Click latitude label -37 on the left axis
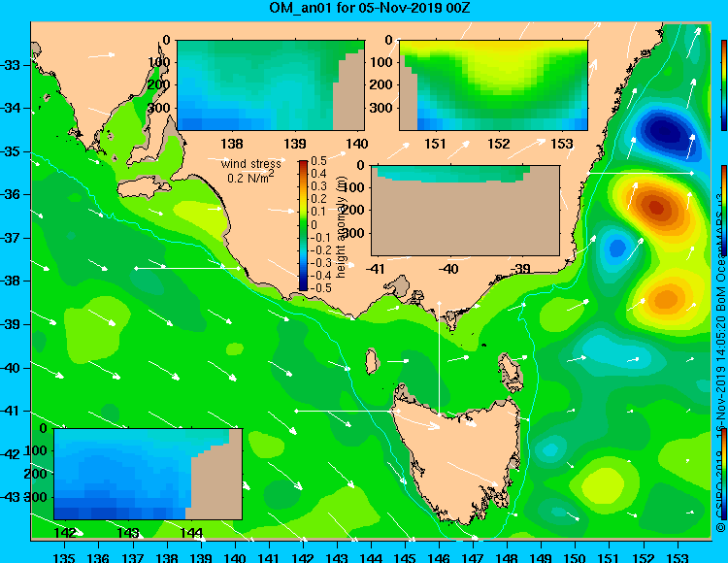 pyautogui.click(x=11, y=238)
